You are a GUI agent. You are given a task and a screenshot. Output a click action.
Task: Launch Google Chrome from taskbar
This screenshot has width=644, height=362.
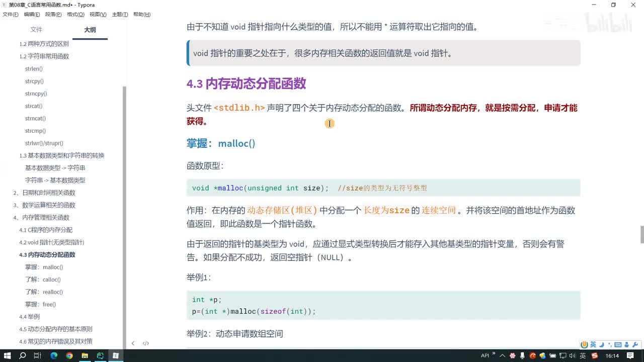click(69, 355)
